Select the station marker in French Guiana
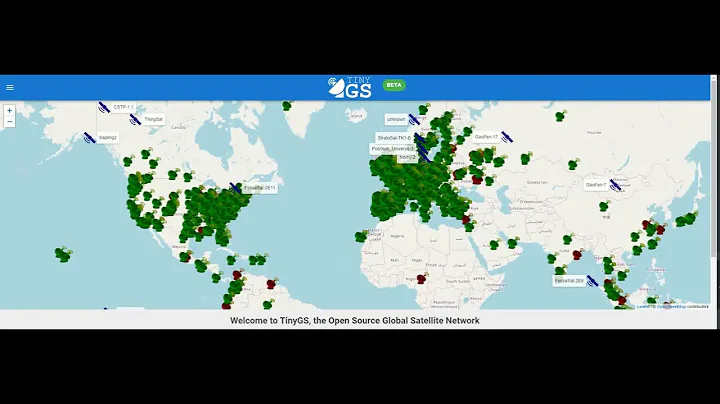 coord(272,283)
